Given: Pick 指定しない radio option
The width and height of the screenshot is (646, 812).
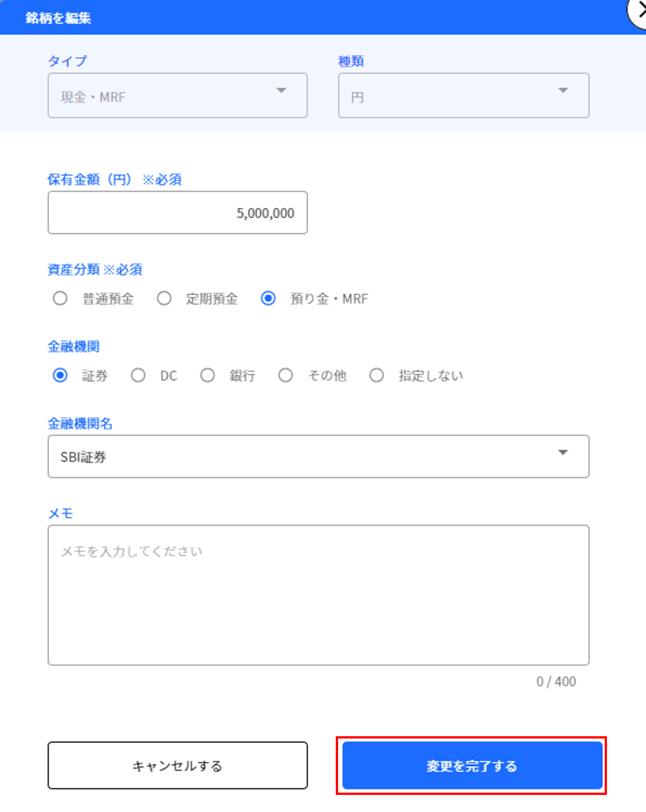Looking at the screenshot, I should click(376, 376).
